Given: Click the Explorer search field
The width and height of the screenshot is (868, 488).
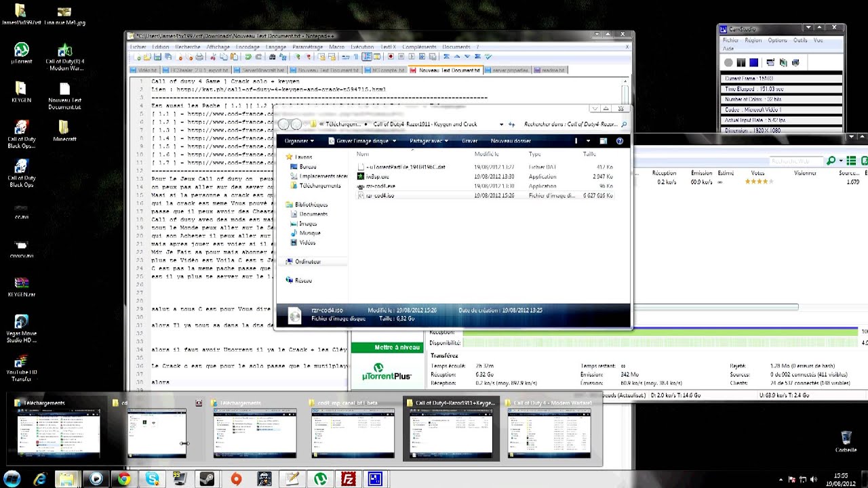Looking at the screenshot, I should pos(575,125).
